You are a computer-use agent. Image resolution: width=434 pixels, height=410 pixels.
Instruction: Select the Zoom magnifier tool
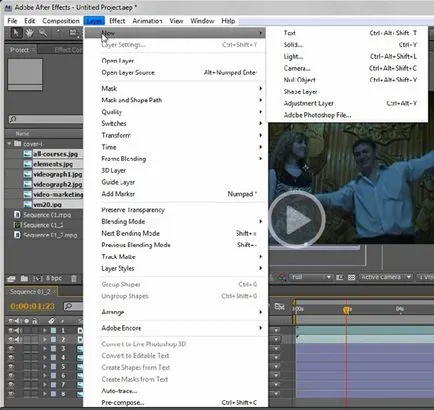(43, 33)
